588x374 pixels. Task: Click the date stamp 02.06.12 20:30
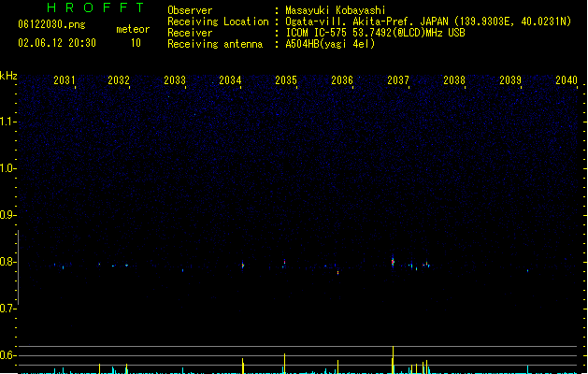coord(57,43)
